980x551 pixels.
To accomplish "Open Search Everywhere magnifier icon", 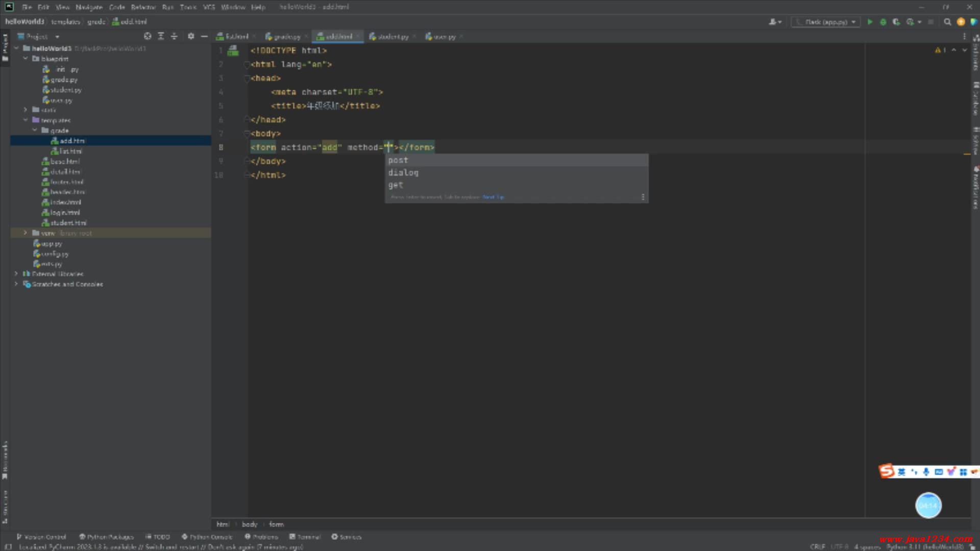I will 947,22.
